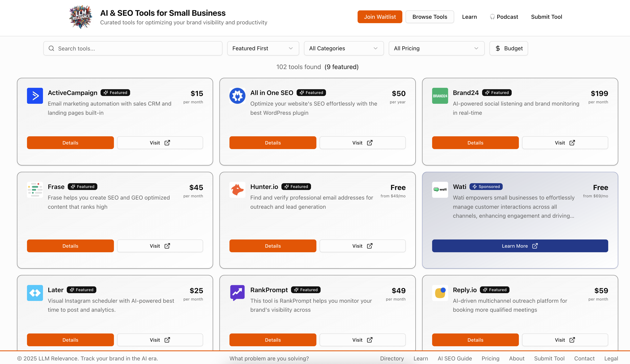Open the All Pricing filter dropdown
This screenshot has height=364, width=630.
(436, 48)
